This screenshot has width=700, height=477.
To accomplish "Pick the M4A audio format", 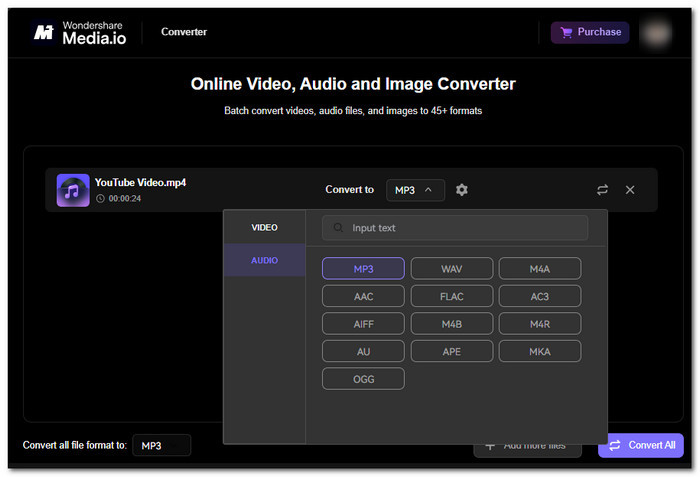I will tap(540, 268).
